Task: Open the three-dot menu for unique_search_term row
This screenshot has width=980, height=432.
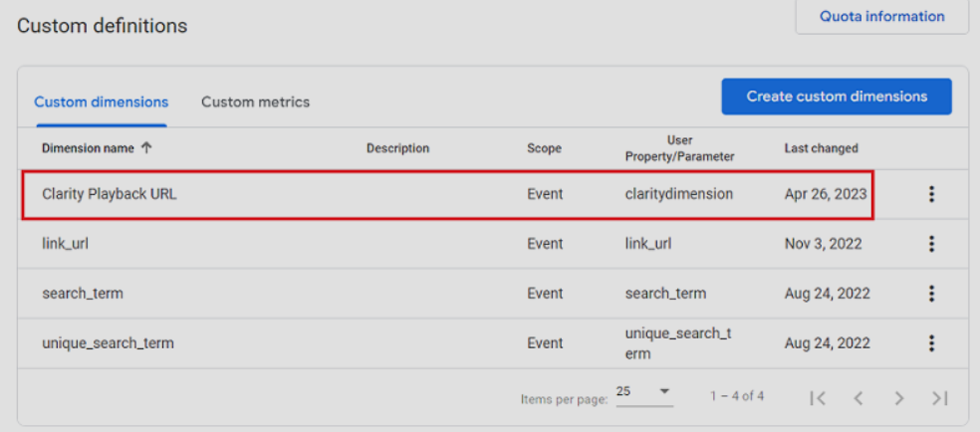Action: pos(931,343)
